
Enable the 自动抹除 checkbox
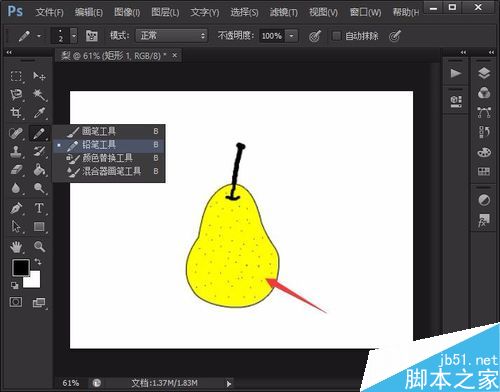click(337, 36)
